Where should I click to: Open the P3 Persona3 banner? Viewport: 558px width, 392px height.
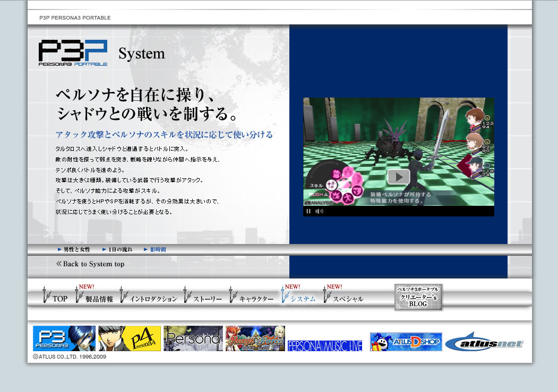[x=64, y=338]
